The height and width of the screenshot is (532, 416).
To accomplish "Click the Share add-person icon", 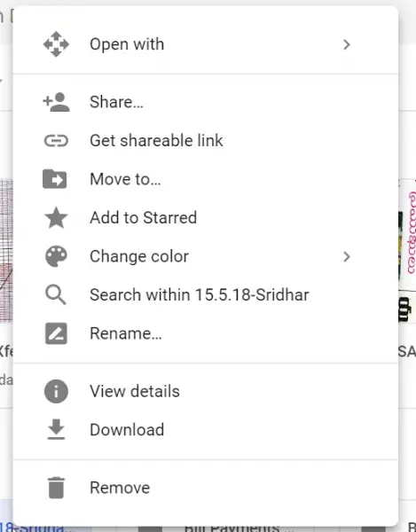I will pyautogui.click(x=56, y=102).
